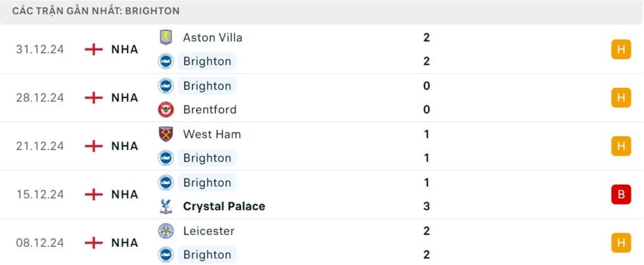The width and height of the screenshot is (644, 265).
Task: Click the red B result badge
Action: (x=621, y=195)
